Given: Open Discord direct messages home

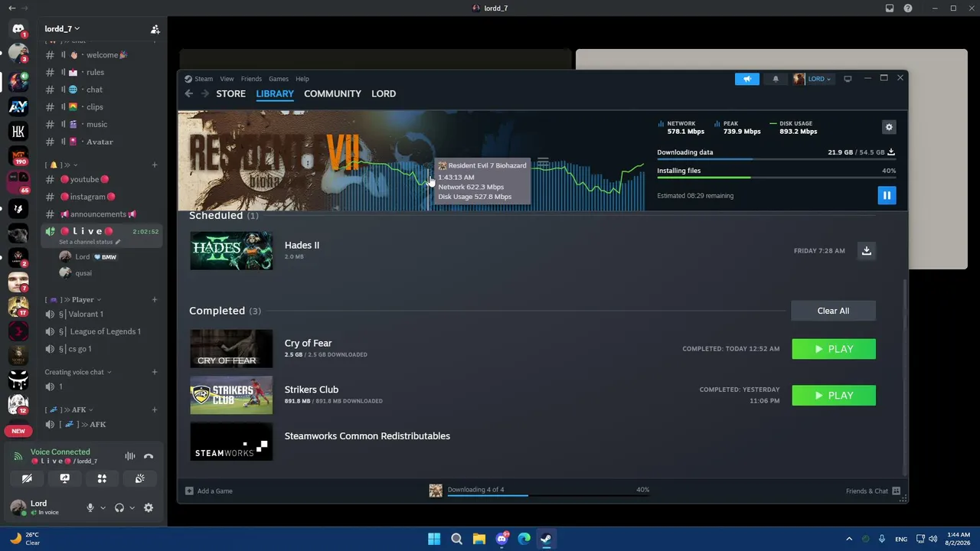Looking at the screenshot, I should click(18, 29).
